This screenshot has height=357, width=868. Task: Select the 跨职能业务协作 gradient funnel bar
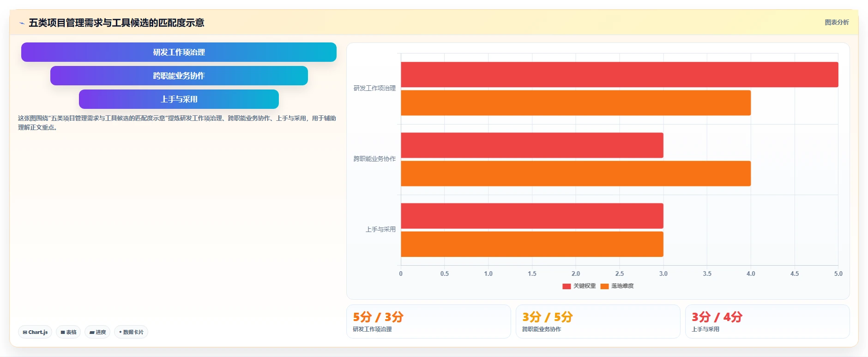179,76
